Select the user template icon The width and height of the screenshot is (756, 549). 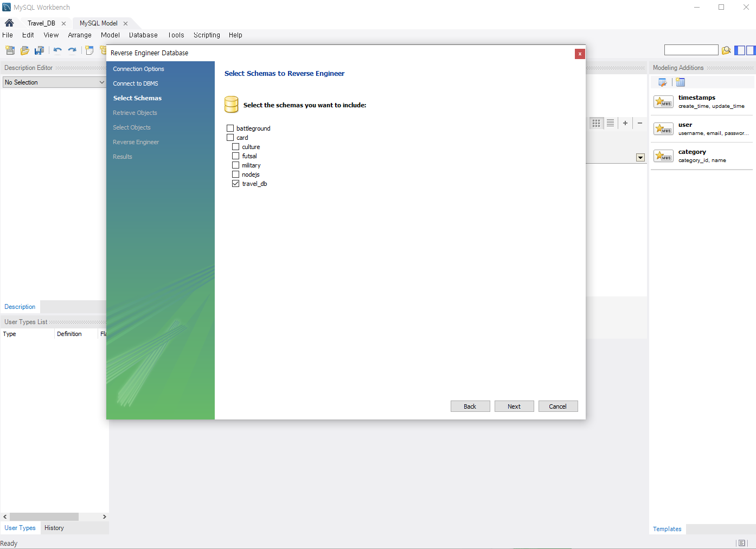coord(663,129)
